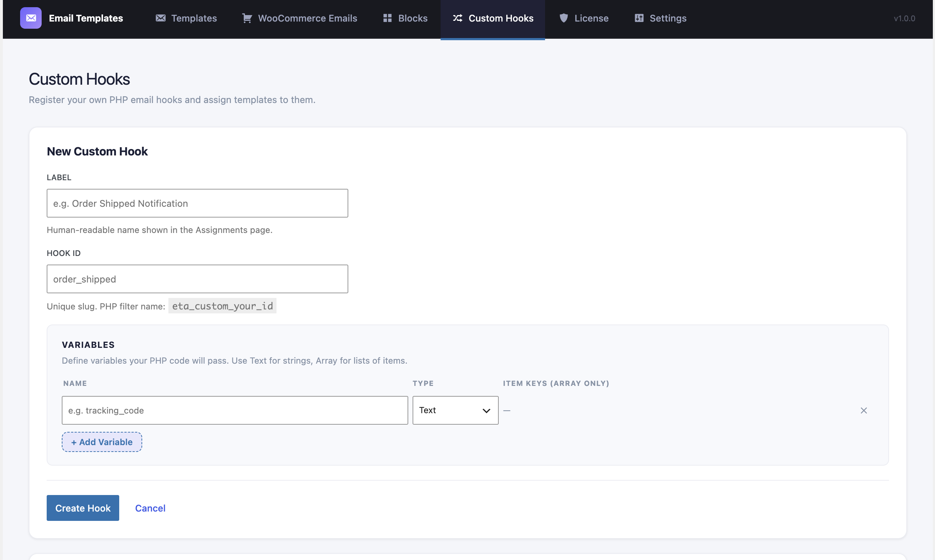935x560 pixels.
Task: Click the cart icon beside WooCommerce Emails
Action: click(247, 18)
